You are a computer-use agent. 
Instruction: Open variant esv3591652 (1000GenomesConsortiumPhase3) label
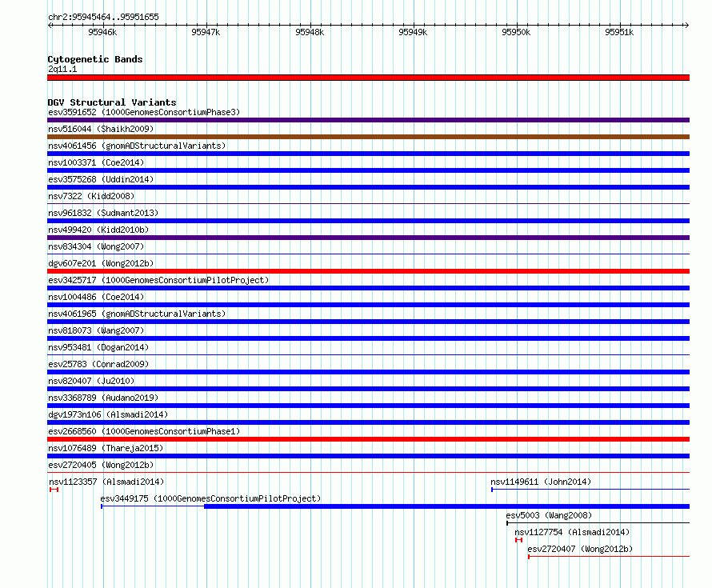(144, 112)
